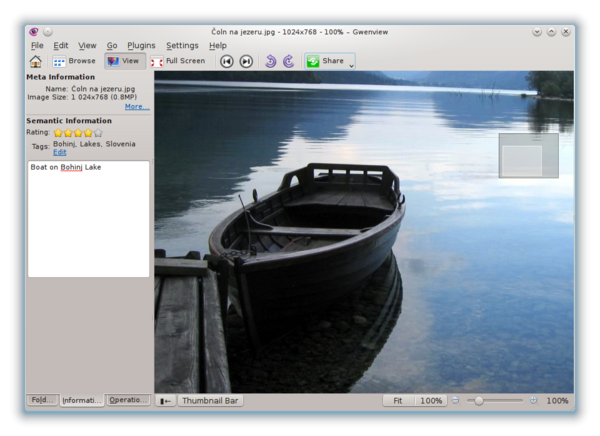
Task: Open the Share dropdown
Action: (x=330, y=61)
